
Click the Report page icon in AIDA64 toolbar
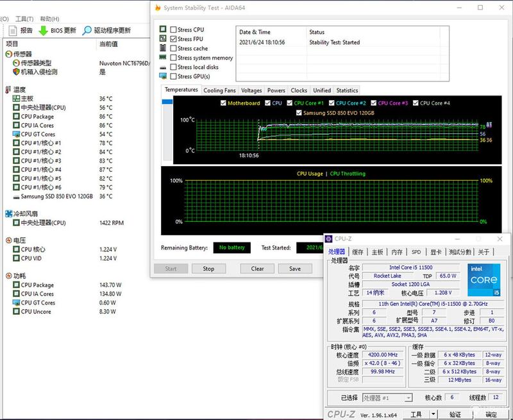coord(13,31)
